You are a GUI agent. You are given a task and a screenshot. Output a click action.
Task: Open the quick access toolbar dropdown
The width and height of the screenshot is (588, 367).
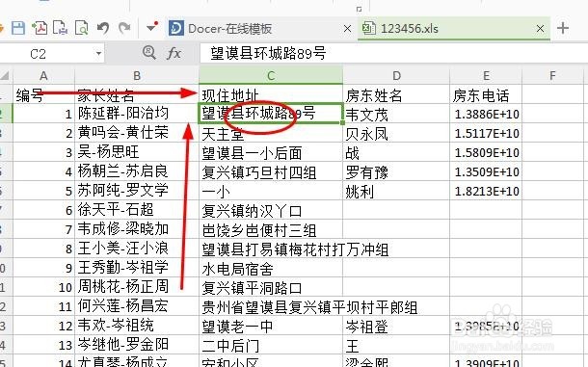coord(152,27)
